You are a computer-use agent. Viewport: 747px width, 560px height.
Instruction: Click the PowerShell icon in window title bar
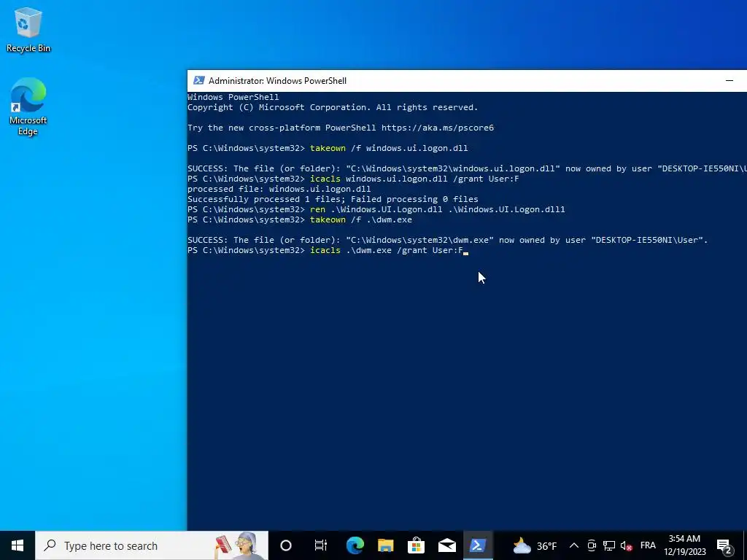point(198,80)
